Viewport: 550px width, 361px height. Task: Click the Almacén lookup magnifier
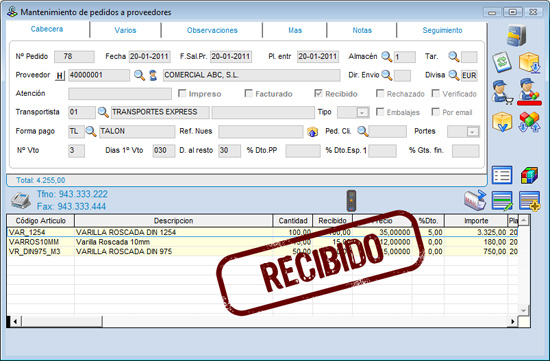387,56
